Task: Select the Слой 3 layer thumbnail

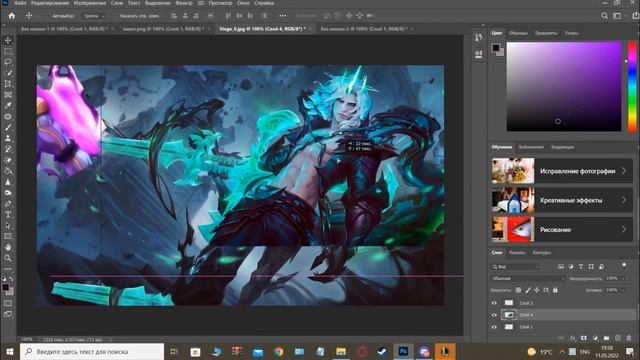Action: pyautogui.click(x=509, y=303)
